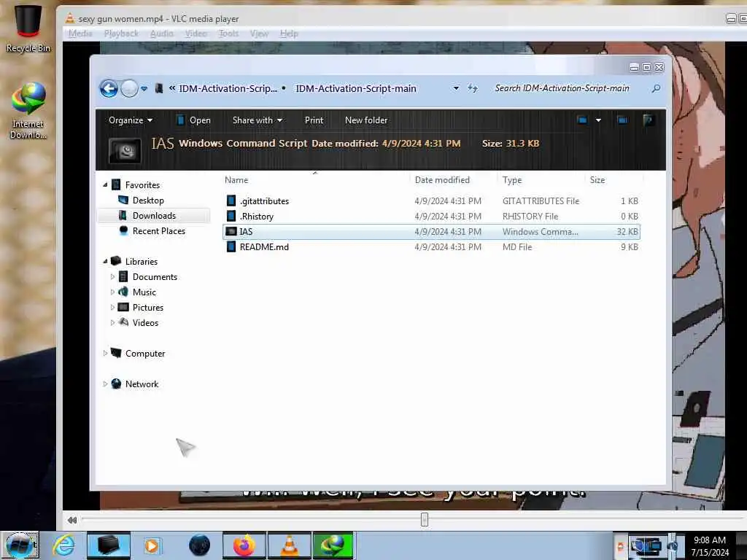Viewport: 747px width, 560px height.
Task: Open VLC Video menu
Action: click(x=196, y=34)
